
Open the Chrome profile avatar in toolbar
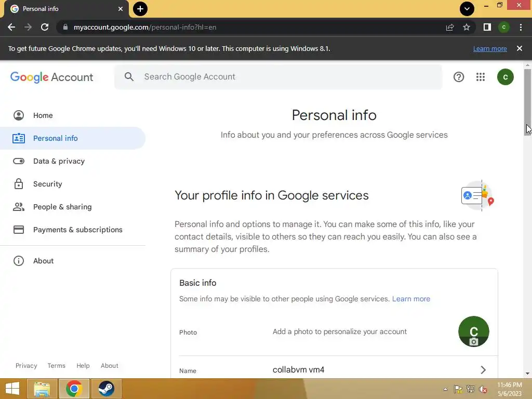[504, 27]
